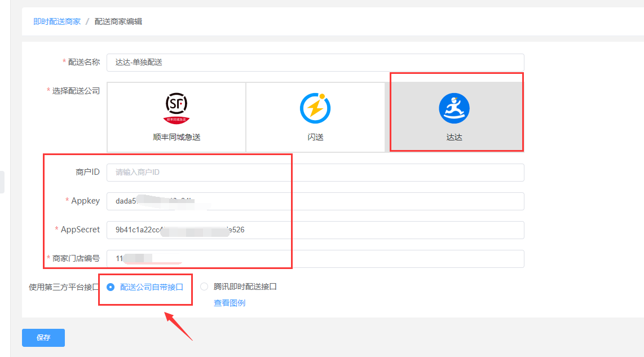This screenshot has height=357, width=644.
Task: Click the Appkey input field
Action: [361, 201]
